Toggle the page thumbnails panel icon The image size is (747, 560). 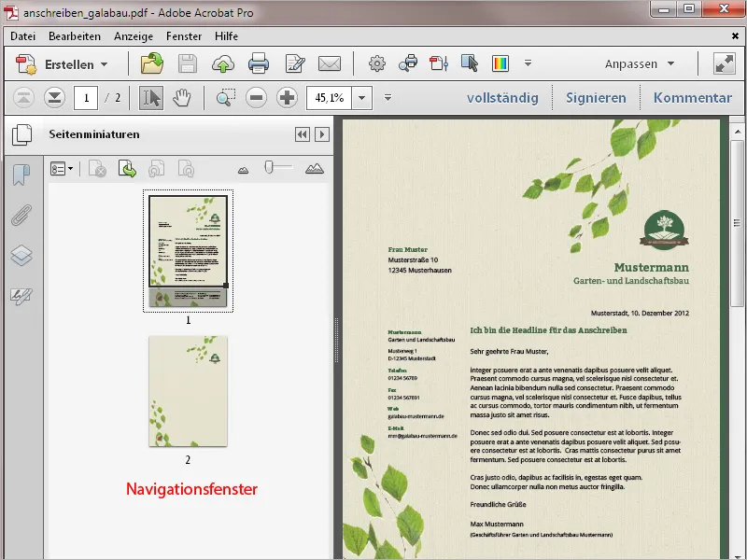point(21,134)
